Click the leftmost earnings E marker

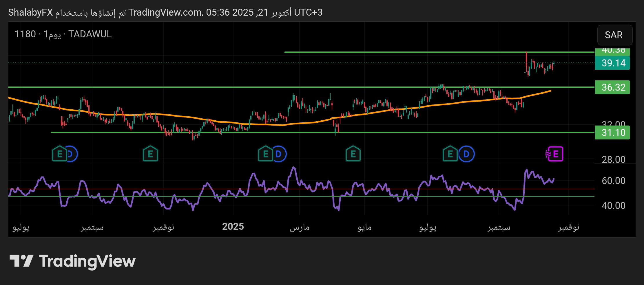(x=59, y=154)
